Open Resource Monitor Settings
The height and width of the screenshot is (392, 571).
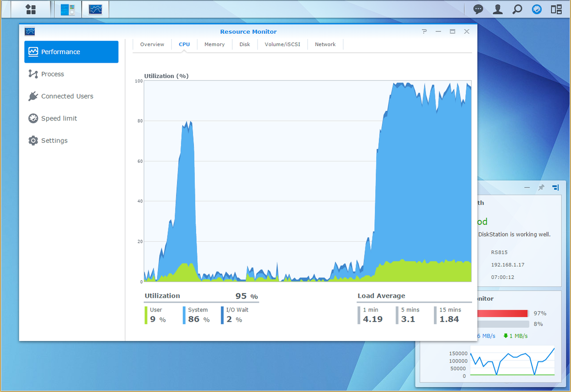tap(52, 140)
